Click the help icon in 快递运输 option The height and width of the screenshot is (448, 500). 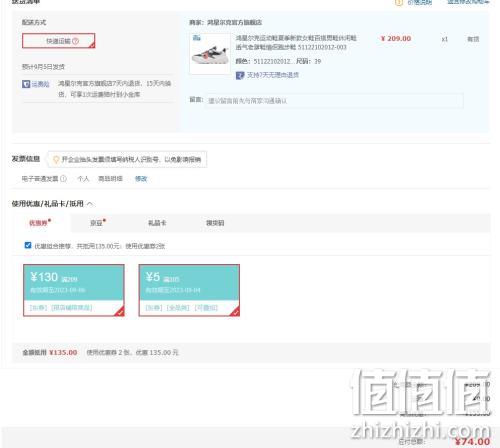tap(75, 41)
